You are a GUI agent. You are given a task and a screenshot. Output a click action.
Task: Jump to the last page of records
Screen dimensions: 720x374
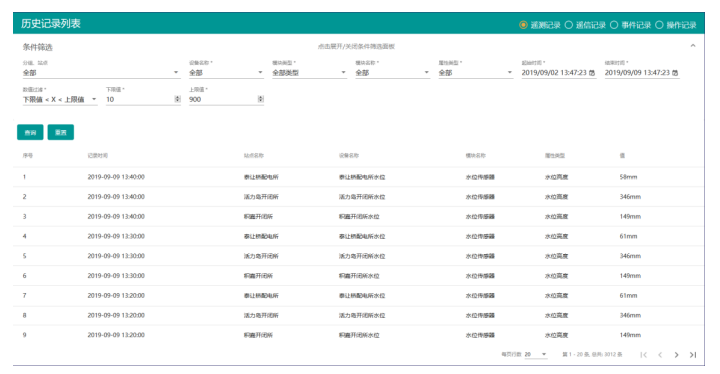[693, 354]
